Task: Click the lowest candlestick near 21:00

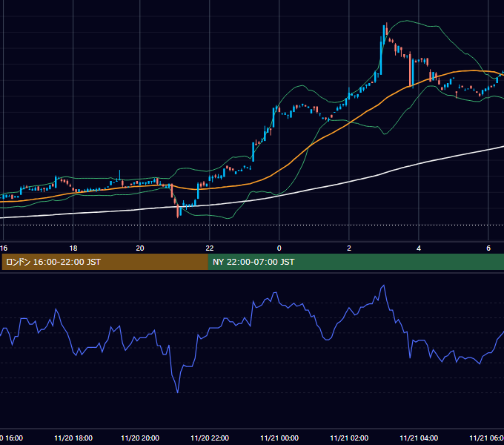Action: tap(178, 212)
